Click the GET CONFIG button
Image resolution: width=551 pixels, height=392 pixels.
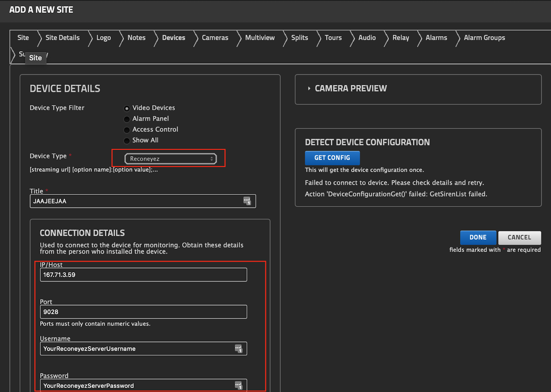(332, 158)
